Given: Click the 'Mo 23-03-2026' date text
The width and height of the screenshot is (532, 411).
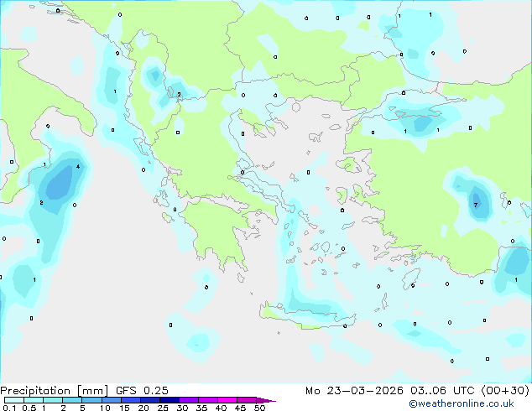Looking at the screenshot, I should (x=354, y=391).
